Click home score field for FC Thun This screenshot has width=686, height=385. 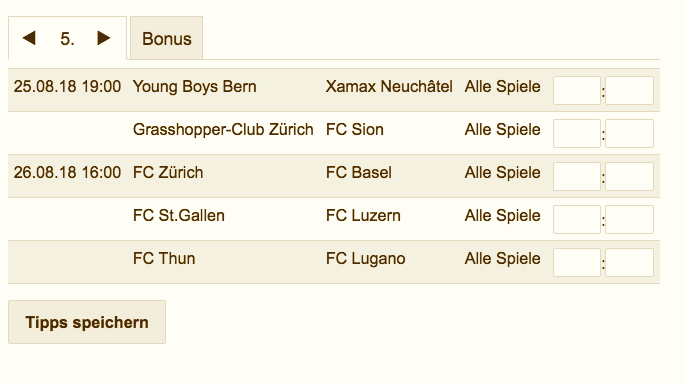(577, 262)
